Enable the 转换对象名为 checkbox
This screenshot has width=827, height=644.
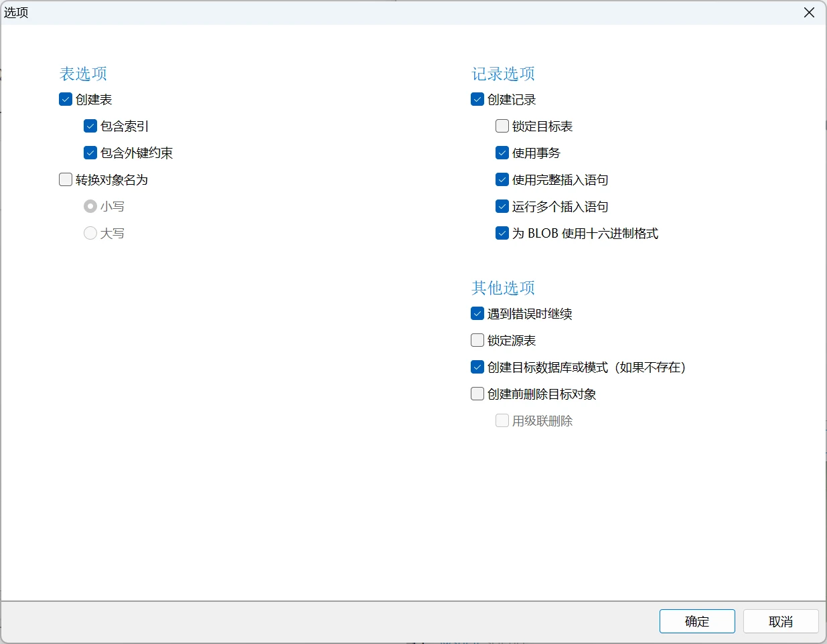click(66, 180)
